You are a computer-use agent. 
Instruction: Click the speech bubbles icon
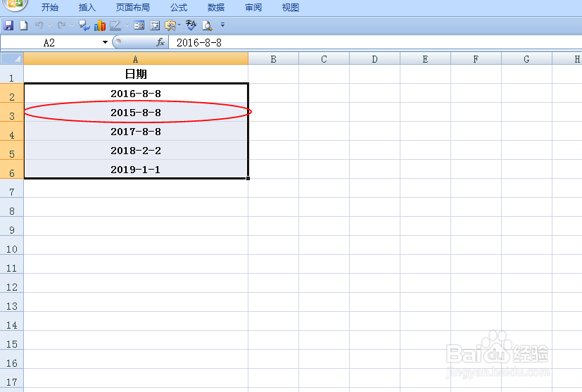pos(84,25)
